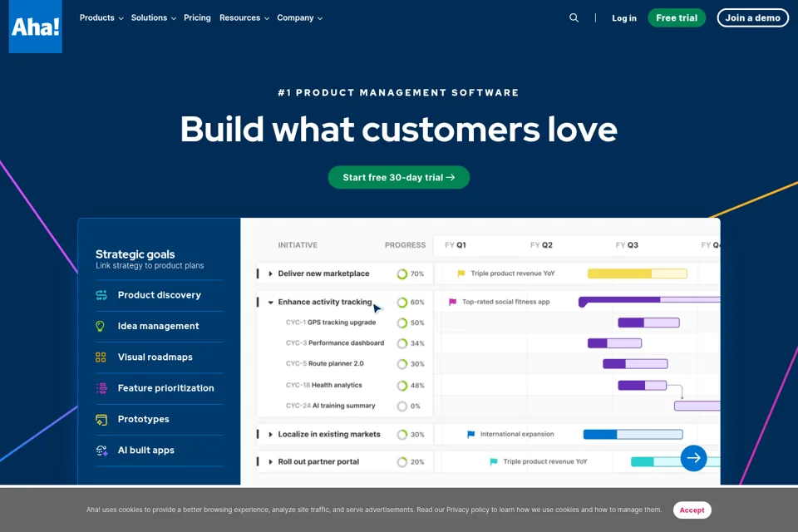Open the search magnifier icon
Image resolution: width=798 pixels, height=532 pixels.
pyautogui.click(x=574, y=17)
